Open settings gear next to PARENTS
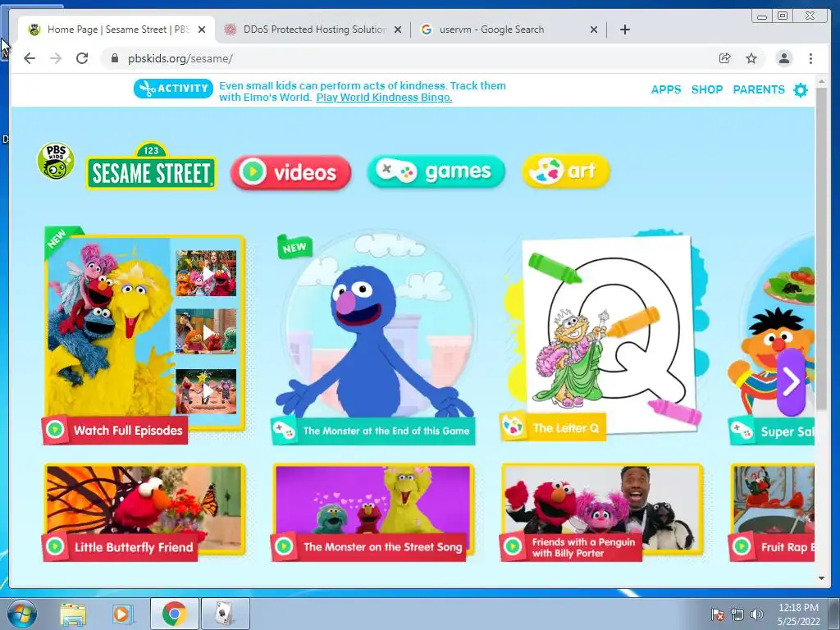Image resolution: width=840 pixels, height=630 pixels. pyautogui.click(x=801, y=90)
